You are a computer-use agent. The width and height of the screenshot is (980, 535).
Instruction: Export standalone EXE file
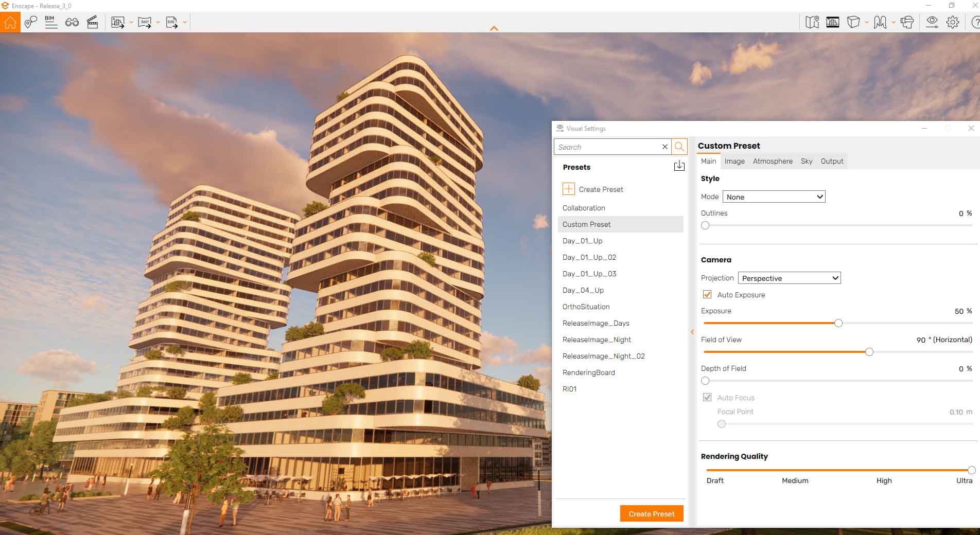170,22
